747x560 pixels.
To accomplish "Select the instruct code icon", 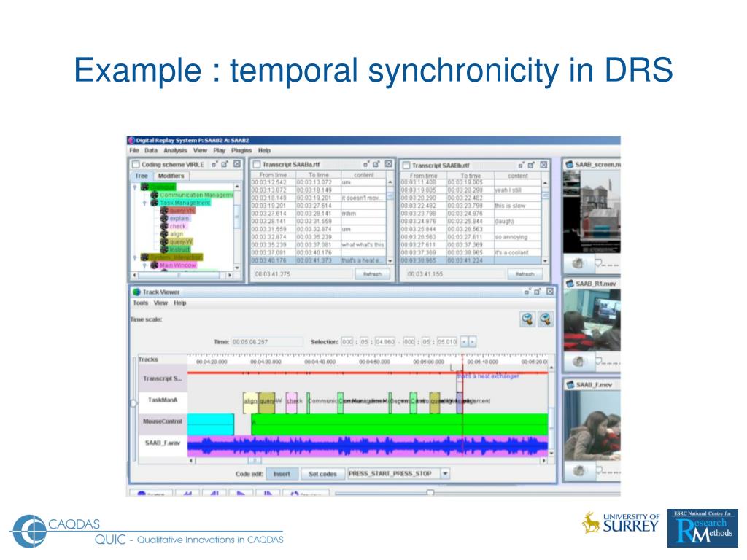I will pos(164,249).
